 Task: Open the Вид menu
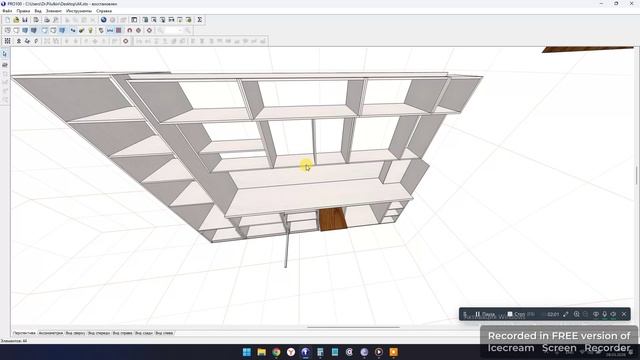38,11
